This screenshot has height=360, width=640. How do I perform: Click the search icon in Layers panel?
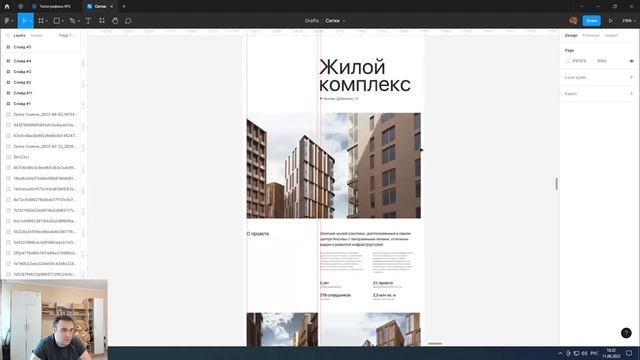coord(8,36)
